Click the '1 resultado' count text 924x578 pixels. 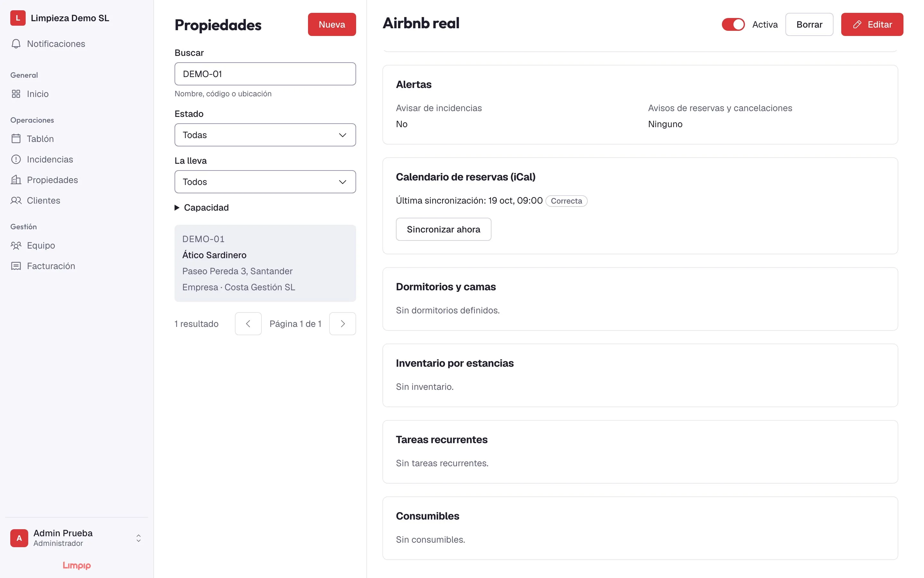pos(196,324)
